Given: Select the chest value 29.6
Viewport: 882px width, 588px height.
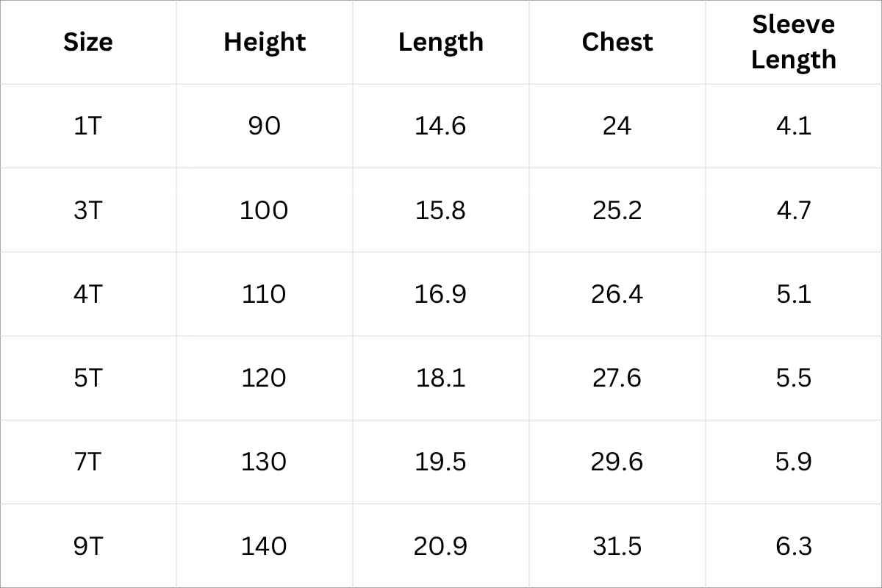Looking at the screenshot, I should 617,462.
